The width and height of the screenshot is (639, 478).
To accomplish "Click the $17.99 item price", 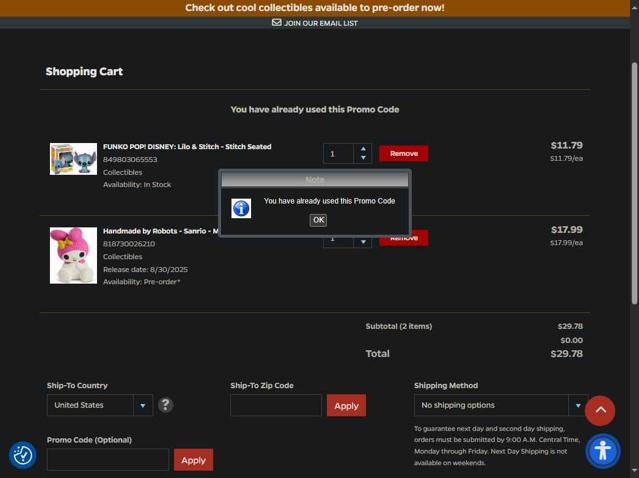I will 567,230.
